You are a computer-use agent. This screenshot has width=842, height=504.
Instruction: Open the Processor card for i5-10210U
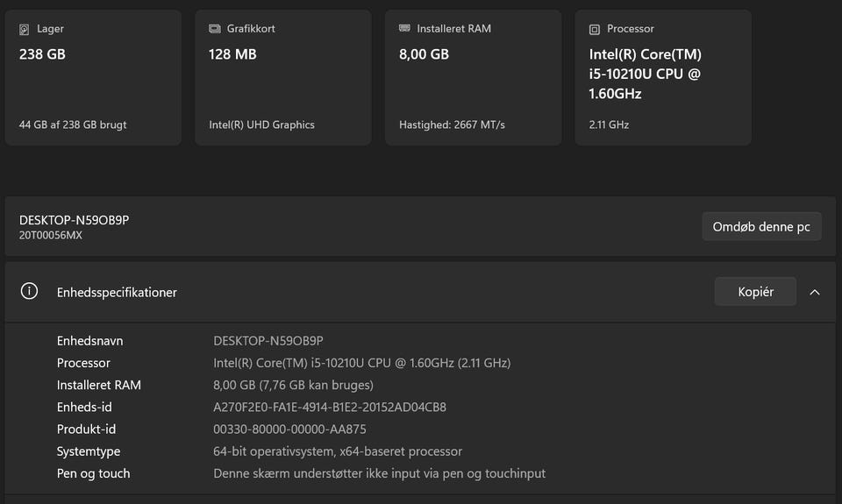(x=663, y=77)
